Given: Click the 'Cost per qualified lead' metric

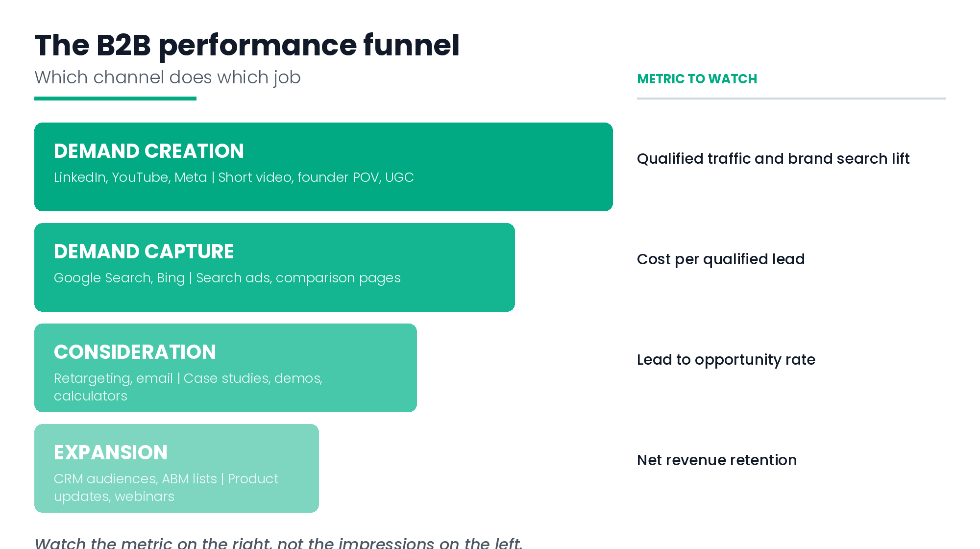Looking at the screenshot, I should coord(721,259).
